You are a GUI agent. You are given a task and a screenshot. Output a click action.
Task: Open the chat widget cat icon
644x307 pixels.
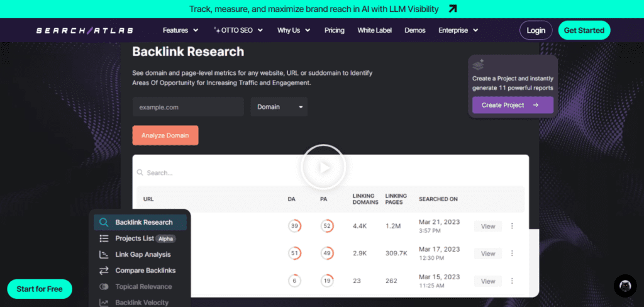point(625,286)
